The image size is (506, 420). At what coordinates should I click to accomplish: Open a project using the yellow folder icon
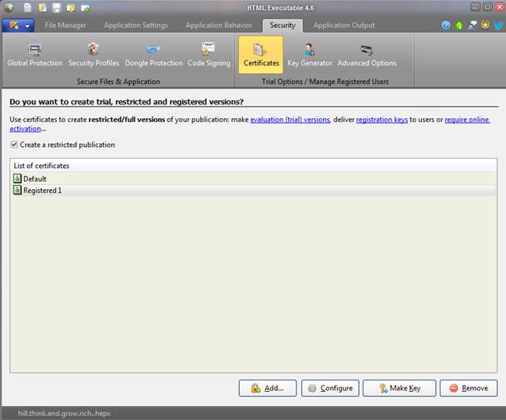42,8
